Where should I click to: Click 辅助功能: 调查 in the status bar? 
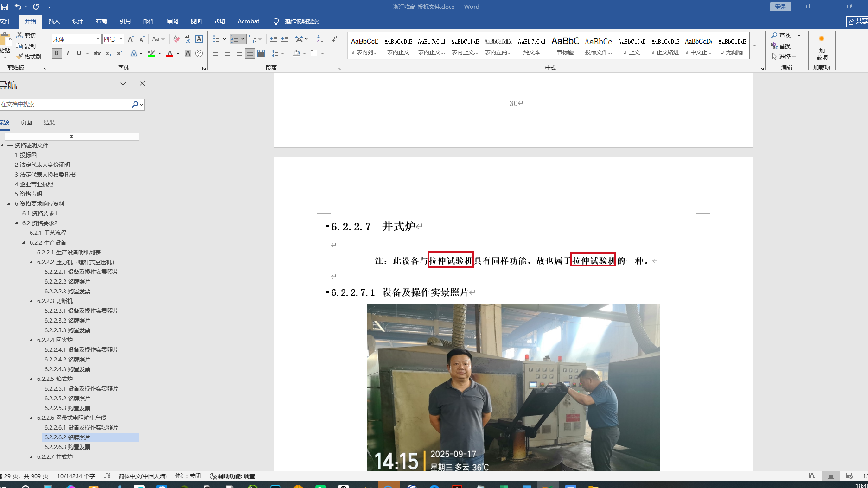click(232, 476)
